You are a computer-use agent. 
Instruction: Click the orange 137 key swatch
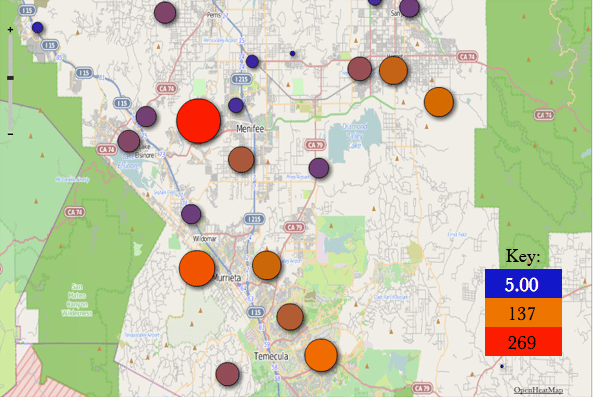[523, 313]
